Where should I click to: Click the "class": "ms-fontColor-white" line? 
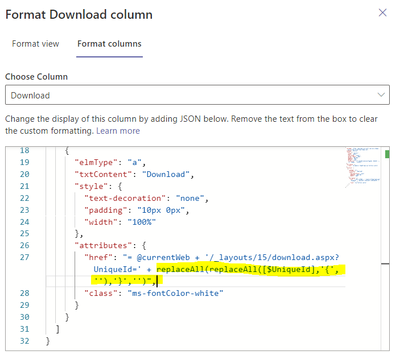(154, 293)
